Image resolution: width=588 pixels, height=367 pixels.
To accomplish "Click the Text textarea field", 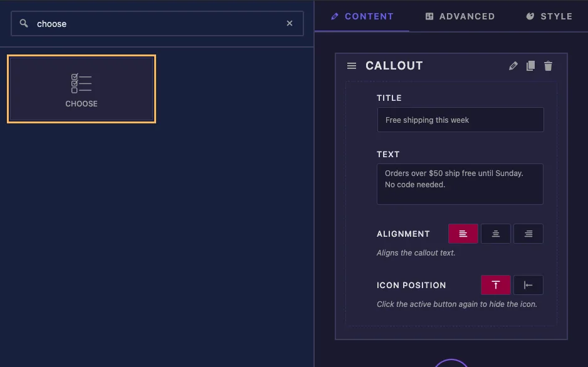I will [460, 184].
